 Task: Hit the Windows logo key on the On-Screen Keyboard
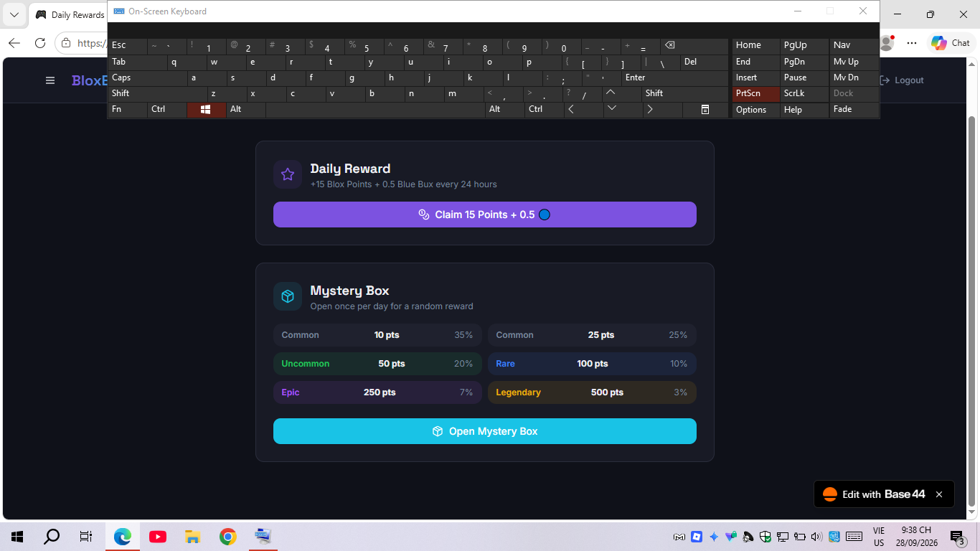click(206, 110)
